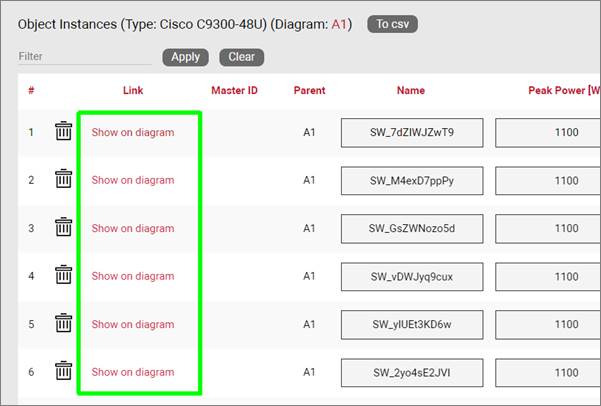Delete row 4 using trash icon
The height and width of the screenshot is (406, 601).
click(x=64, y=275)
